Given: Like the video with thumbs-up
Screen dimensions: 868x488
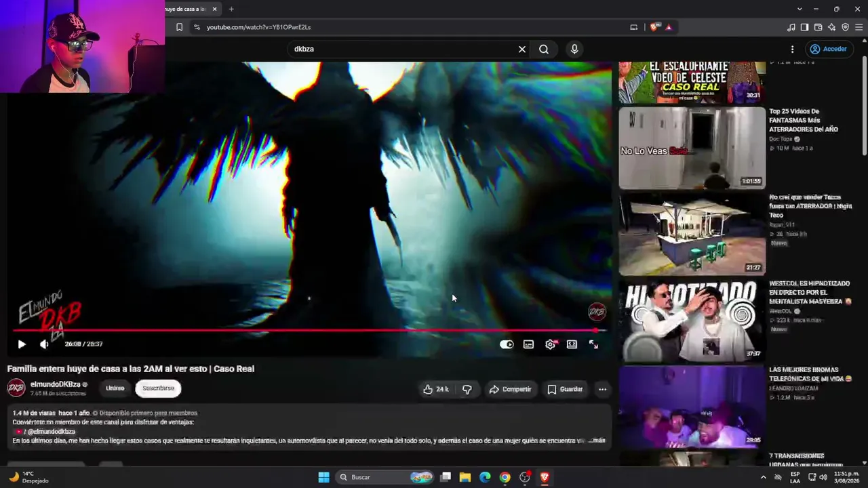Looking at the screenshot, I should (436, 389).
